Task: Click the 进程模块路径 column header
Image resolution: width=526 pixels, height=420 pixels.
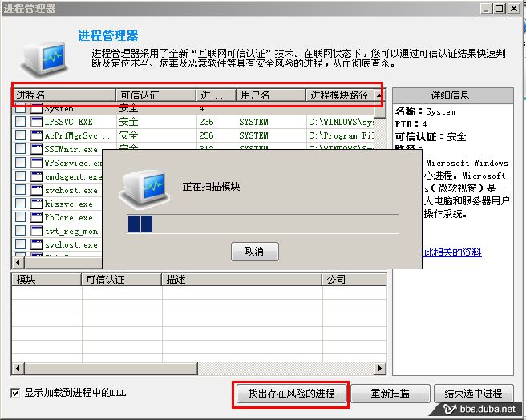Action: (339, 95)
